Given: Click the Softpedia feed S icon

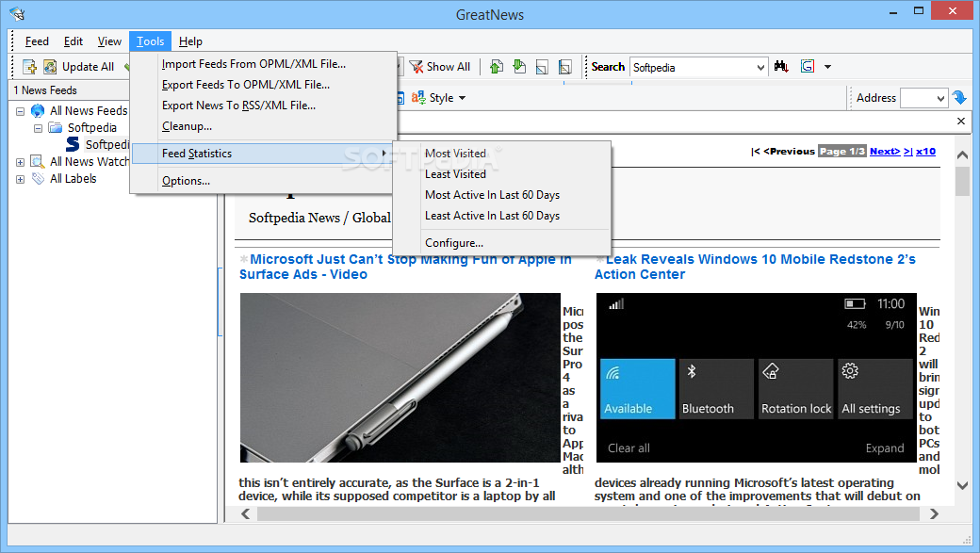Looking at the screenshot, I should pyautogui.click(x=73, y=144).
